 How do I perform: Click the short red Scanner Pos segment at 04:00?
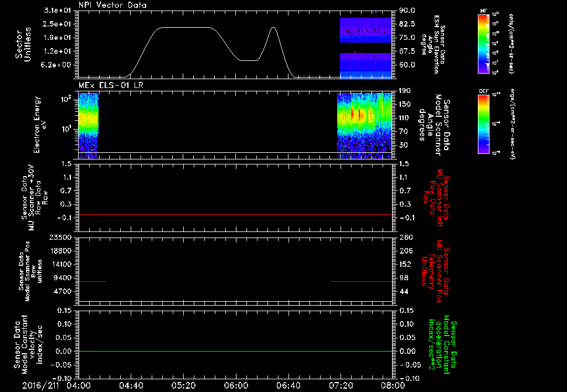click(92, 281)
